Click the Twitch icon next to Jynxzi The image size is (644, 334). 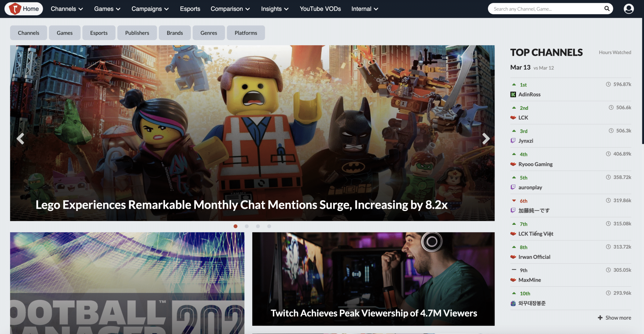pyautogui.click(x=513, y=141)
